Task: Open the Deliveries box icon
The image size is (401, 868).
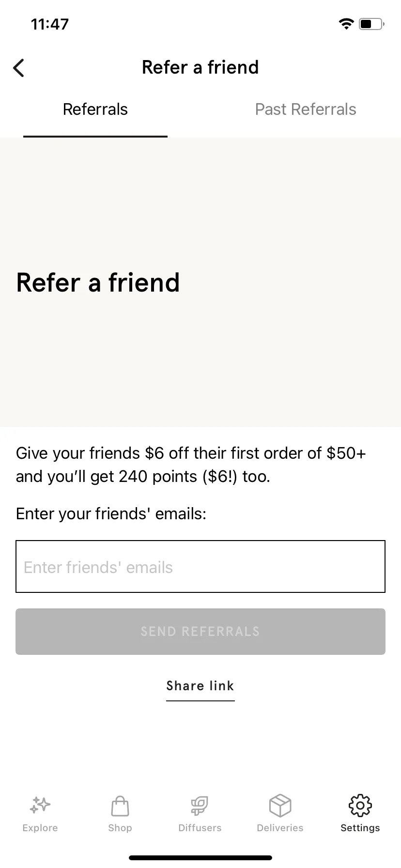Action: coord(280,806)
